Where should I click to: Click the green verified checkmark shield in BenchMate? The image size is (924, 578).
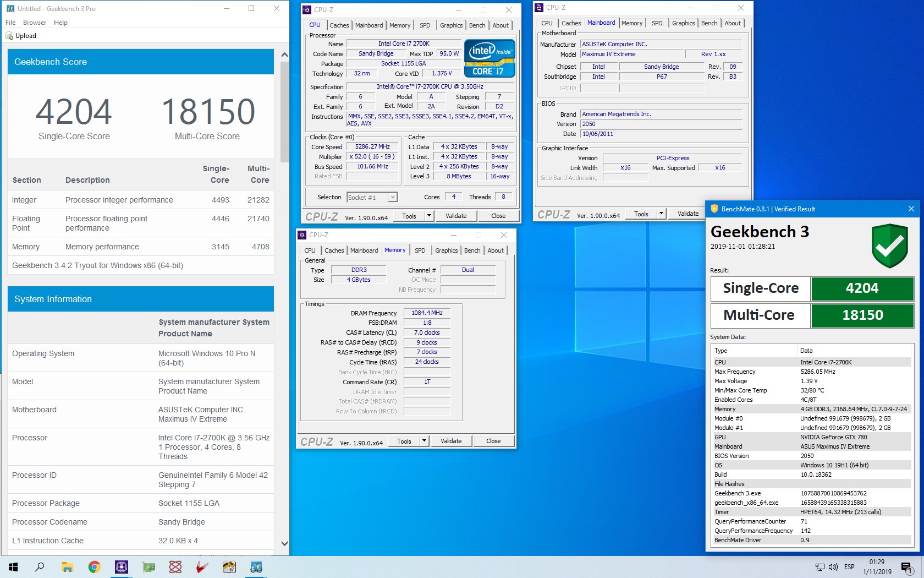point(889,246)
